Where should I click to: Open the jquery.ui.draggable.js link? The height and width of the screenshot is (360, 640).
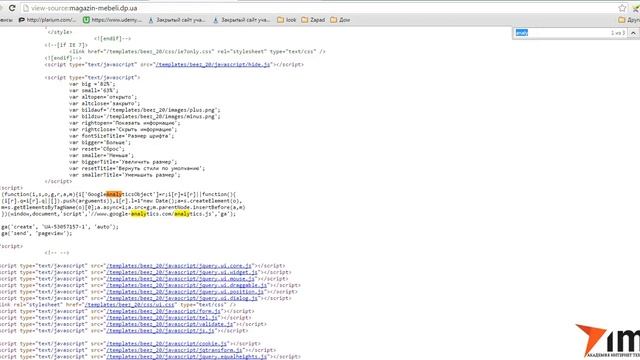[x=187, y=285]
